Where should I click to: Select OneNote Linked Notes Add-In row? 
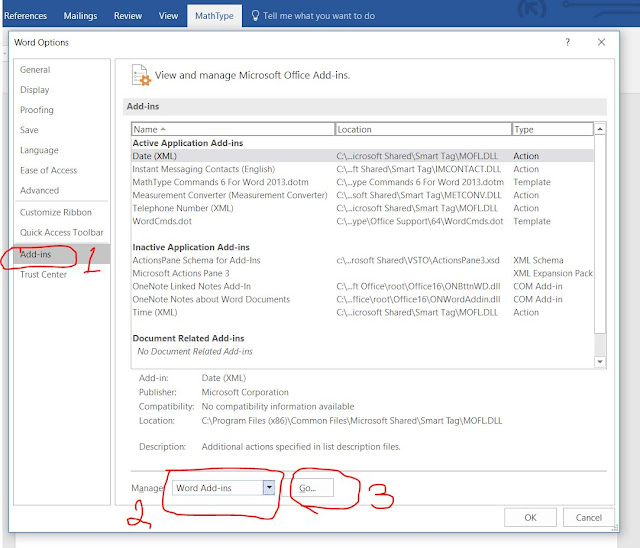[x=362, y=286]
